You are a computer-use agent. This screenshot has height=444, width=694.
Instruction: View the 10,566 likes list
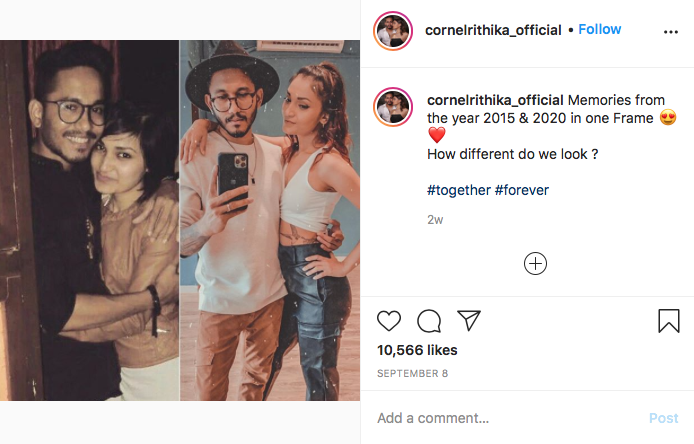point(417,350)
